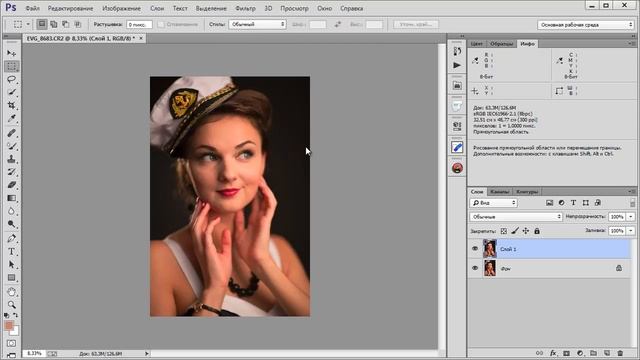
Task: Choose Intersect with selection mode
Action: (77, 24)
